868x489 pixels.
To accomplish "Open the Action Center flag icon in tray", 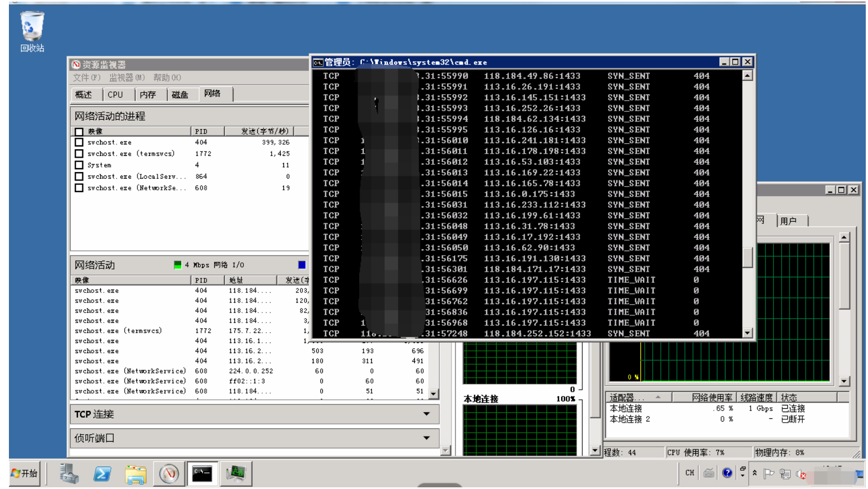I will tap(769, 473).
